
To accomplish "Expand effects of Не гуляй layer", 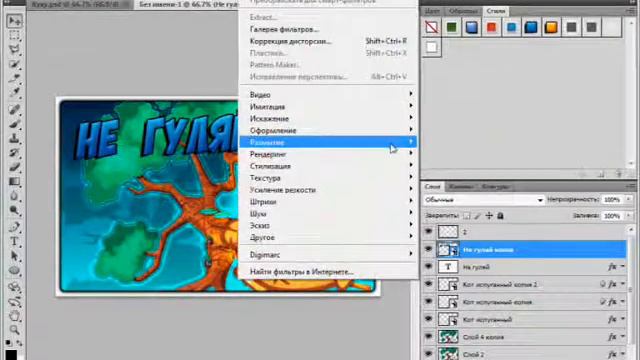I will 623,267.
